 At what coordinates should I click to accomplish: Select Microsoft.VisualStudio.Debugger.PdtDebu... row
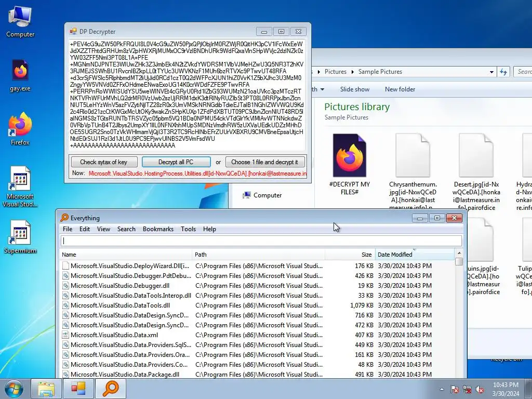[258, 276]
